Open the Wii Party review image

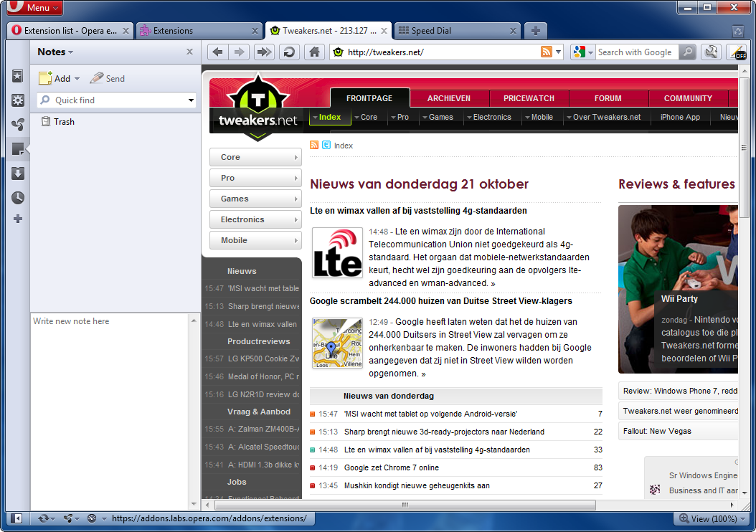coord(678,289)
